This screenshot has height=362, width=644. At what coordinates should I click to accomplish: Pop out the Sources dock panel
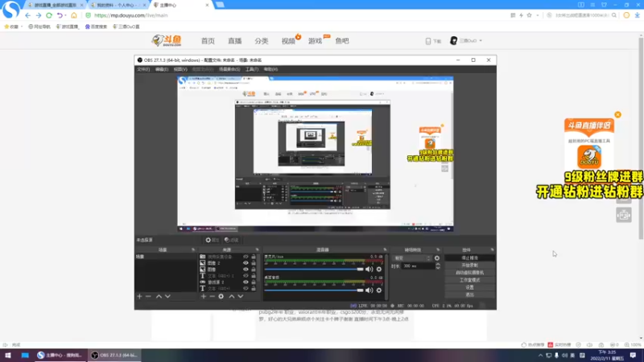(x=257, y=249)
